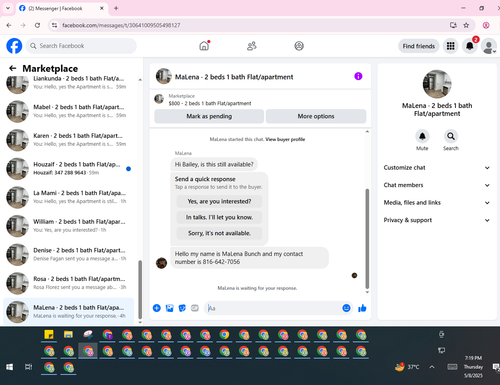Image resolution: width=500 pixels, height=385 pixels.
Task: Open File Explorer from the taskbar
Action: coord(68,334)
